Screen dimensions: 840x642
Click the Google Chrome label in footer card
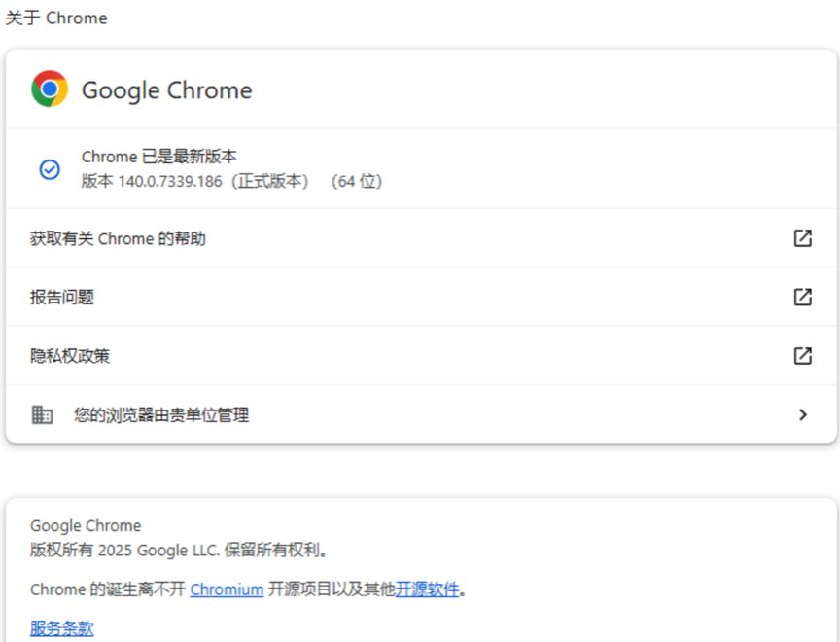pos(86,526)
